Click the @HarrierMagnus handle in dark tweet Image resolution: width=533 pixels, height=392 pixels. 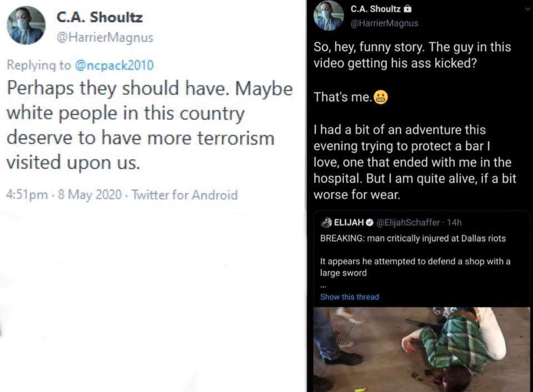(384, 23)
